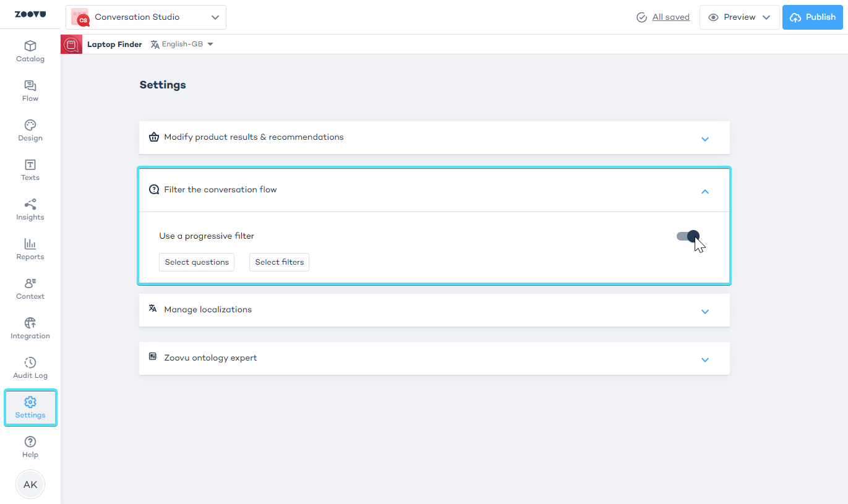Open the AK user avatar
Viewport: 848px width, 504px height.
[x=30, y=484]
